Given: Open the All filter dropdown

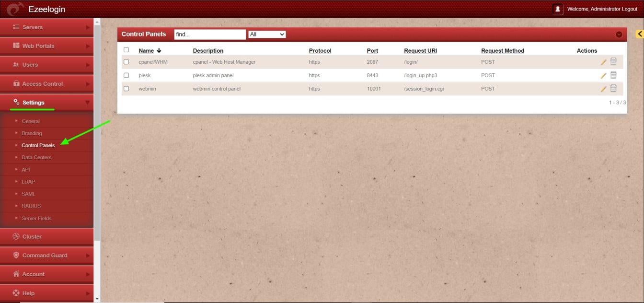Looking at the screenshot, I should [x=267, y=35].
